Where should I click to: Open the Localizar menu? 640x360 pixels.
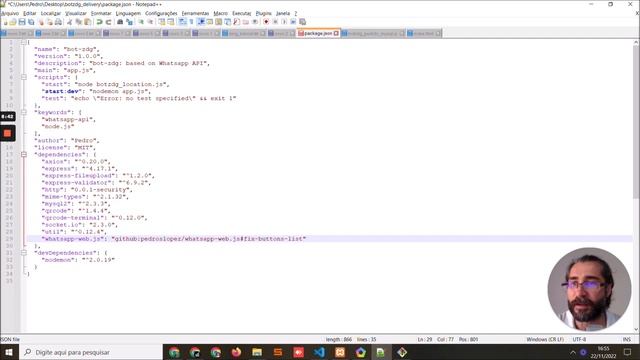(51, 13)
